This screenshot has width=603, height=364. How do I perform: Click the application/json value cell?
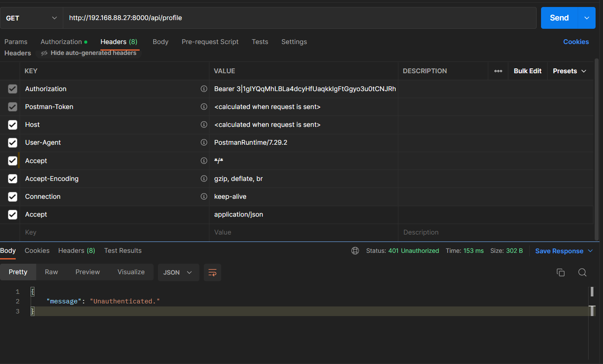304,214
